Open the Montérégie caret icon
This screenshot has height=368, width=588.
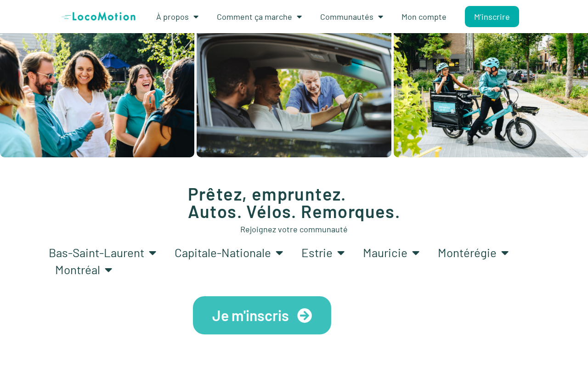click(505, 253)
